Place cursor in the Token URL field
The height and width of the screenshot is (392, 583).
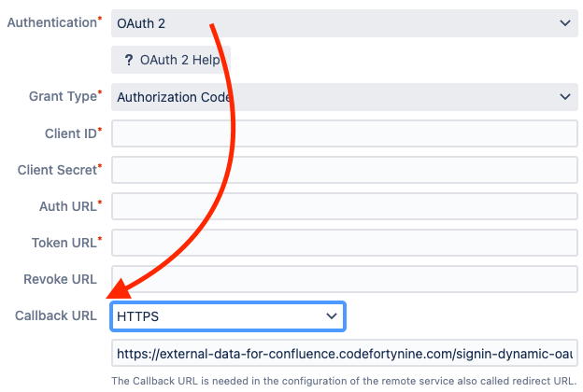(344, 243)
